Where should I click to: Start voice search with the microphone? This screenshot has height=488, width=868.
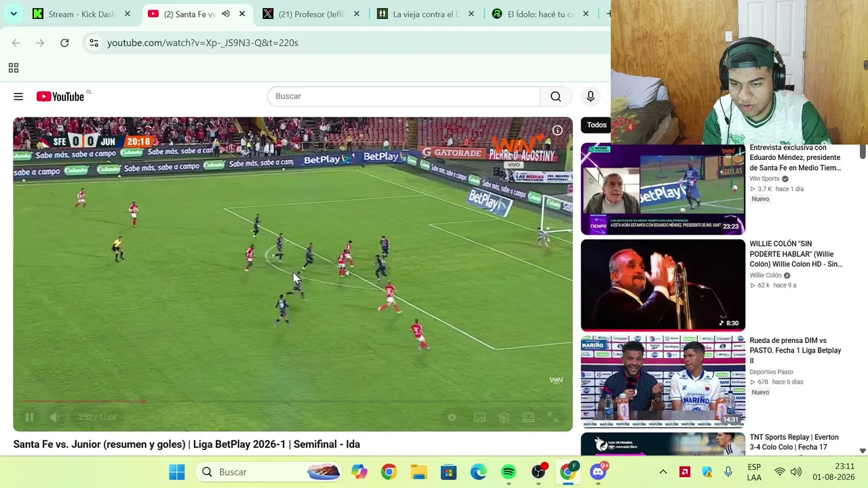click(591, 96)
